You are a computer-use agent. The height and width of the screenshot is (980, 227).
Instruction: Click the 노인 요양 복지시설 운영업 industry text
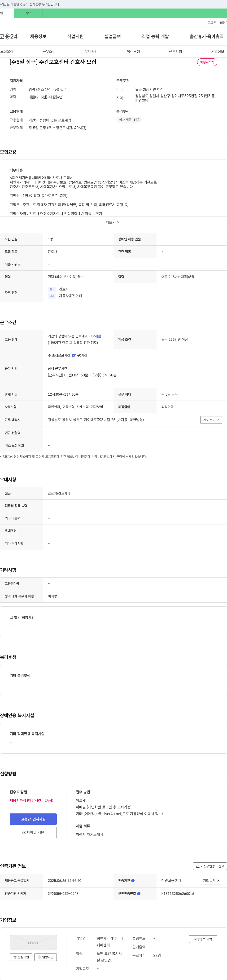pyautogui.click(x=109, y=957)
